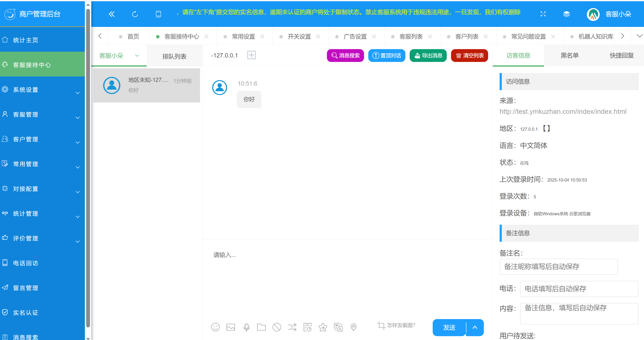The height and width of the screenshot is (340, 644).
Task: Record a voice message
Action: tap(247, 327)
